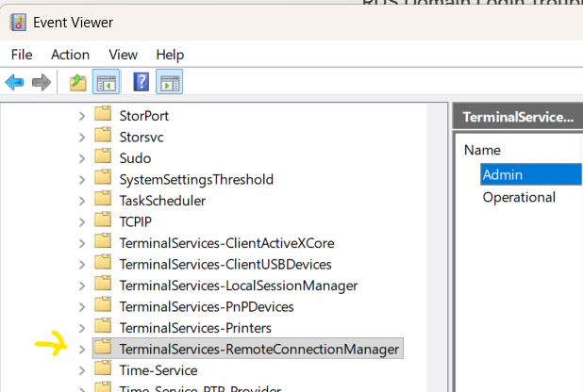Select the TerminalServices-PnPDevices folder icon
This screenshot has width=583, height=392.
pos(103,304)
